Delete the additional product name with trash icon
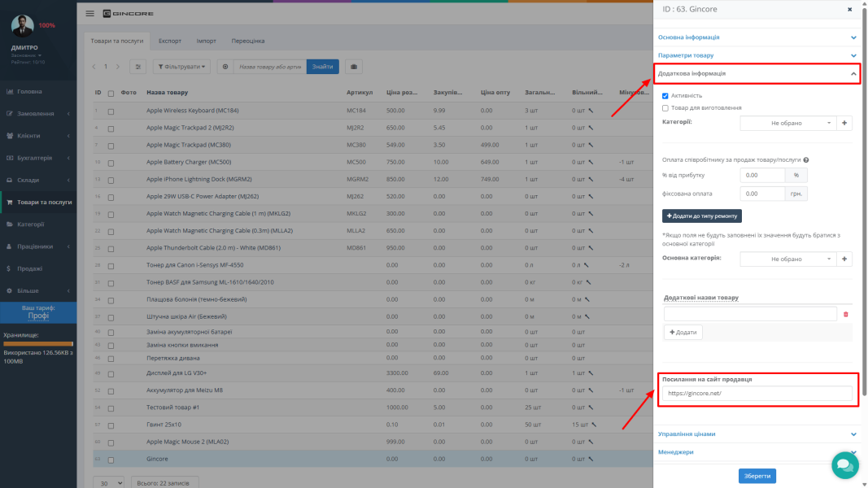Viewport: 868px width, 488px height. click(x=845, y=314)
